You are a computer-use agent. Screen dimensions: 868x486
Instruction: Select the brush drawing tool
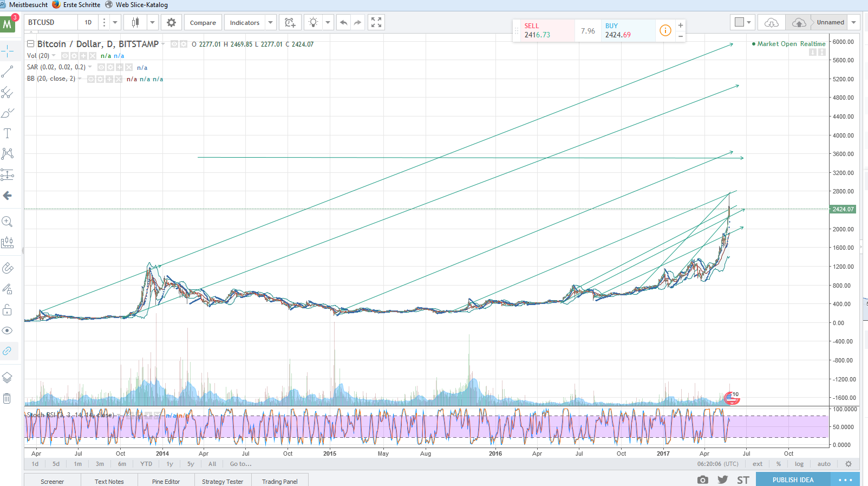pyautogui.click(x=8, y=113)
